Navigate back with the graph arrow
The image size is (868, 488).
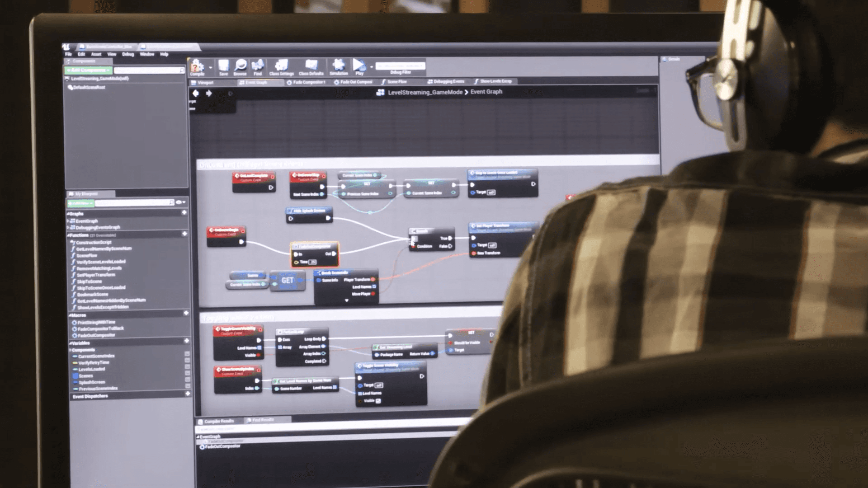[x=196, y=93]
